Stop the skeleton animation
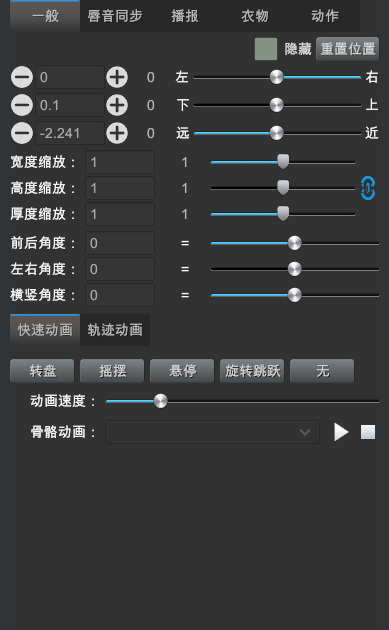This screenshot has height=630, width=389. [368, 432]
